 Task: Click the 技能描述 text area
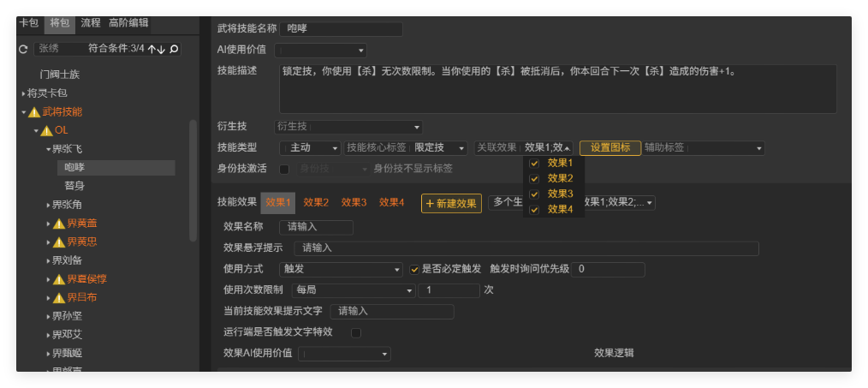(x=558, y=89)
